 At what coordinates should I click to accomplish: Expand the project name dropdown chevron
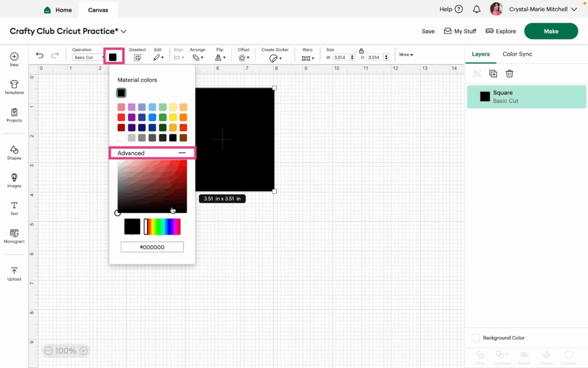(x=123, y=32)
